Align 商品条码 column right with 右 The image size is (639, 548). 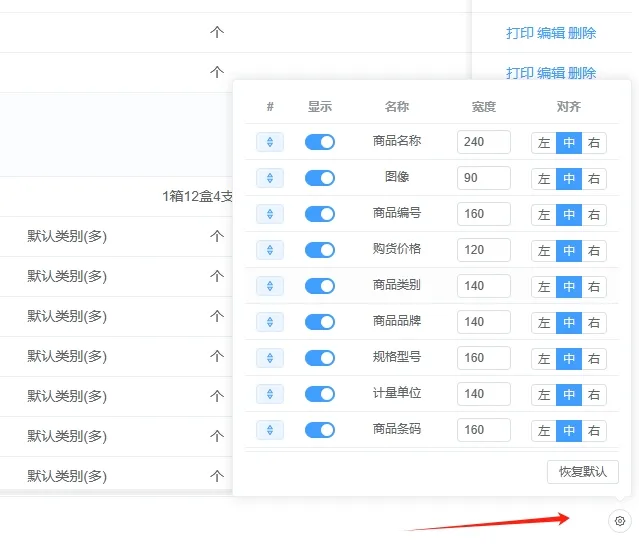pyautogui.click(x=594, y=431)
